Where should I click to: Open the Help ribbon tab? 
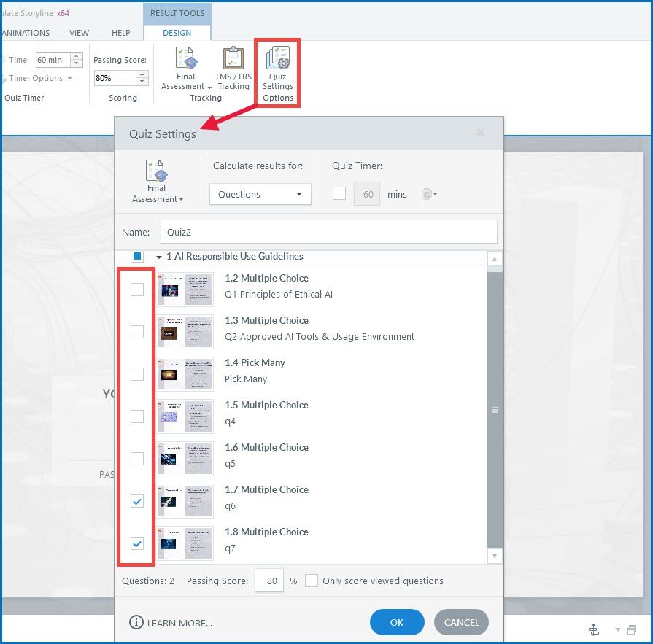click(121, 33)
